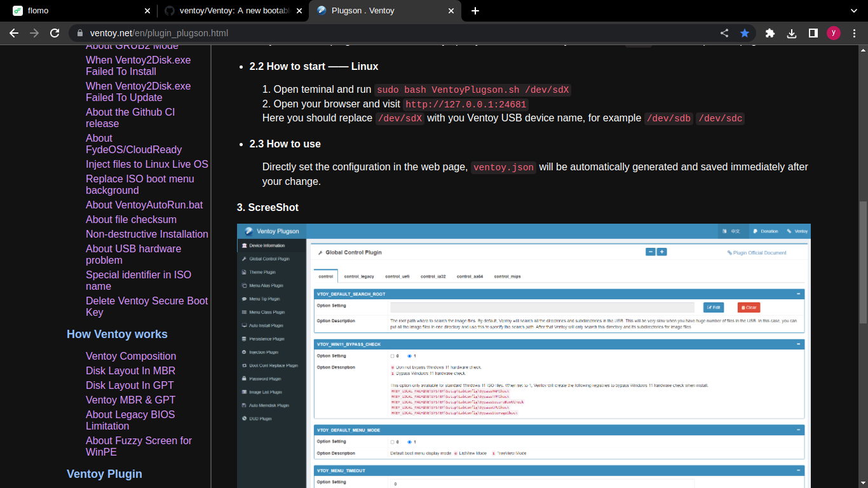
Task: Click the 'Ventoy Plugin' section heading
Action: (104, 474)
